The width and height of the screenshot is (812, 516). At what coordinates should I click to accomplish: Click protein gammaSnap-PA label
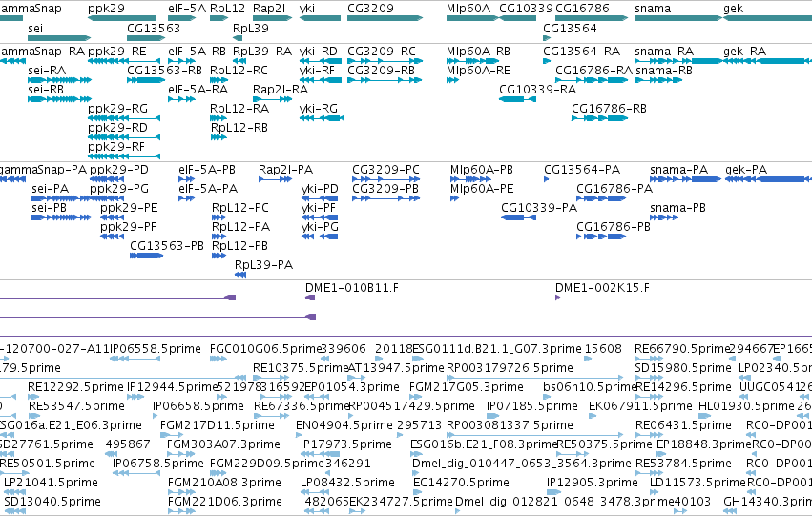[43, 170]
